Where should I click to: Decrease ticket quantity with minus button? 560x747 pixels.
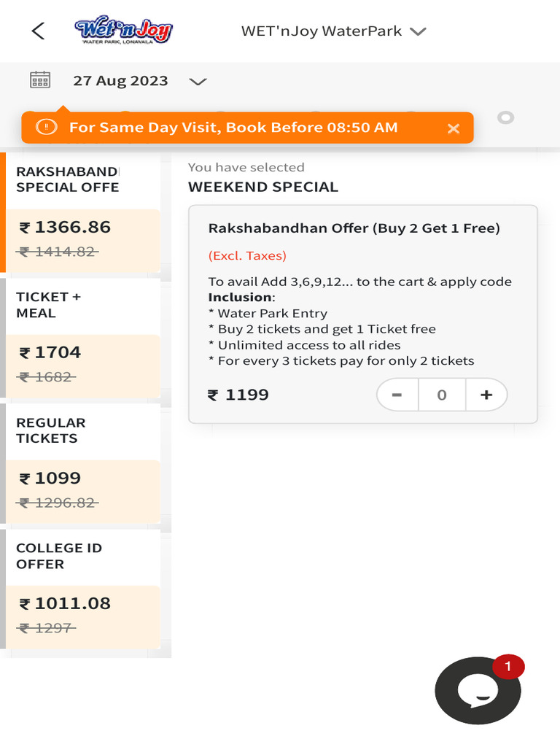[x=397, y=395]
